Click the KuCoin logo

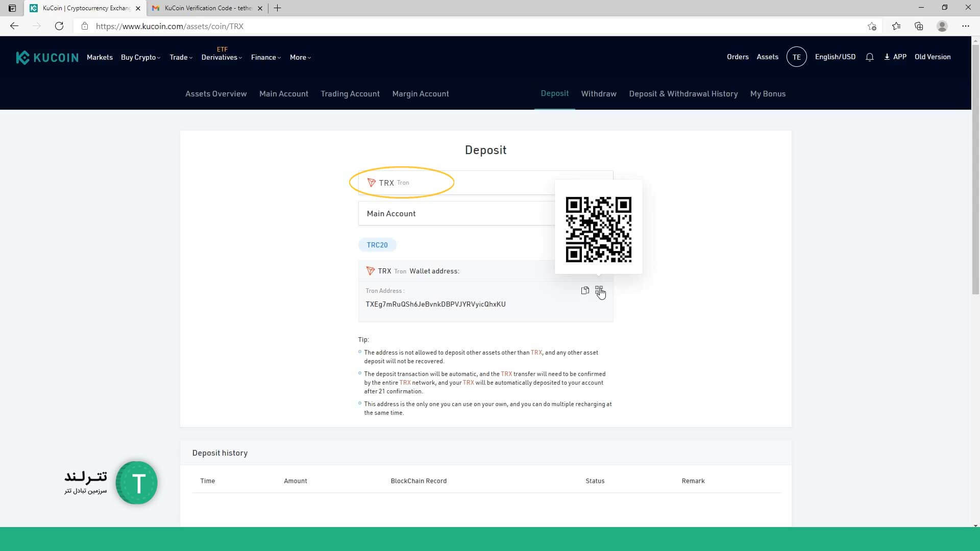pos(47,57)
